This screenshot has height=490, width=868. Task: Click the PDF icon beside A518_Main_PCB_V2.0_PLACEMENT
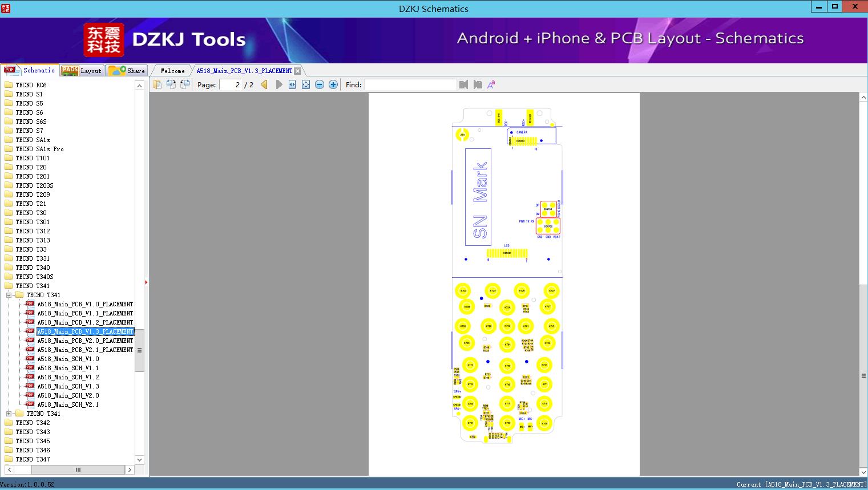(30, 340)
